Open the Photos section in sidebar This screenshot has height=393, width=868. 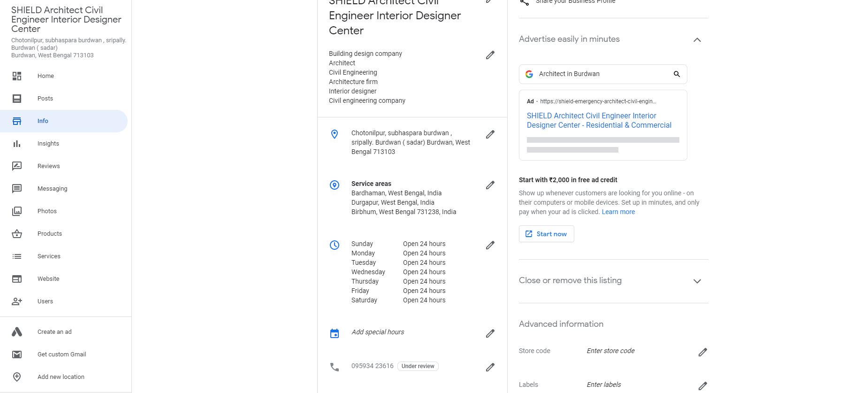pyautogui.click(x=47, y=211)
